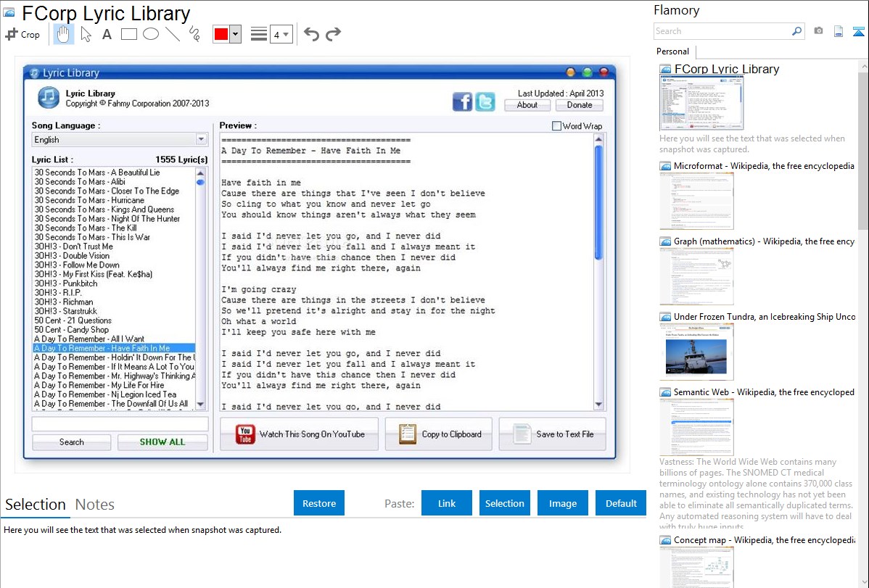Screen dimensions: 869x588
Task: Click the Flamory search magnifier icon
Action: (x=797, y=32)
